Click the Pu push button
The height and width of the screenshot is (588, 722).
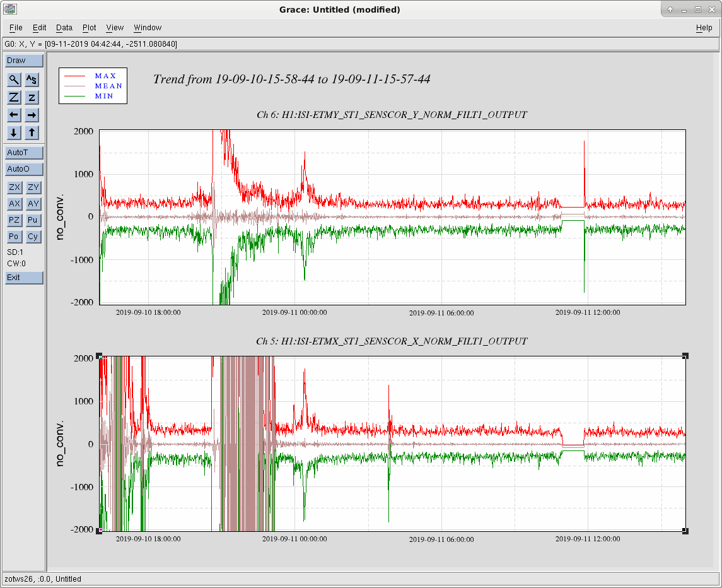coord(33,220)
